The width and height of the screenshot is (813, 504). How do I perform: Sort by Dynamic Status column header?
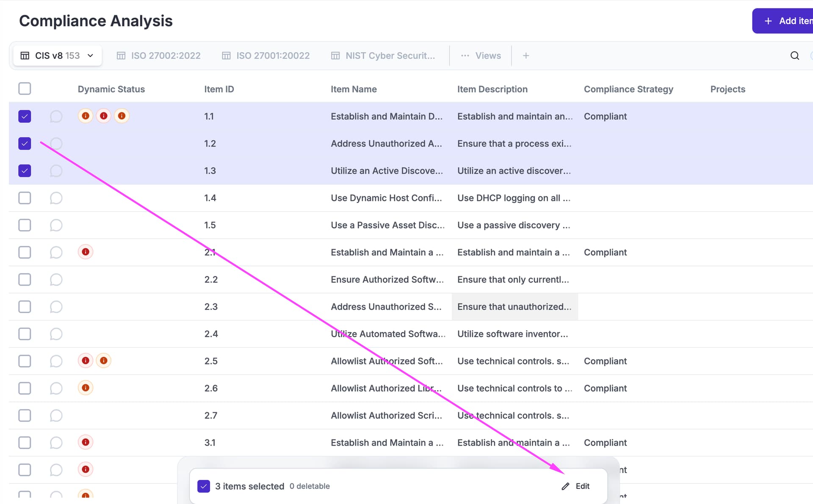click(111, 89)
